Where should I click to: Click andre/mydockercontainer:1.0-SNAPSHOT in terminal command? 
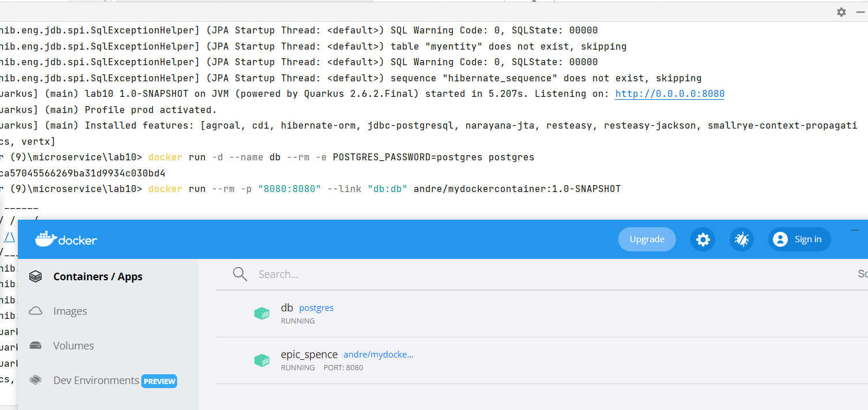[x=517, y=189]
